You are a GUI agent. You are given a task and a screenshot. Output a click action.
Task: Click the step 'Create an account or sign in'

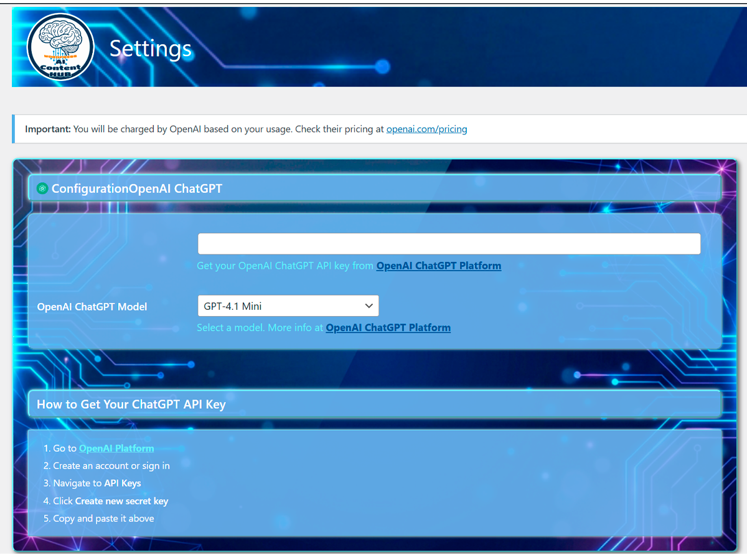[111, 465]
